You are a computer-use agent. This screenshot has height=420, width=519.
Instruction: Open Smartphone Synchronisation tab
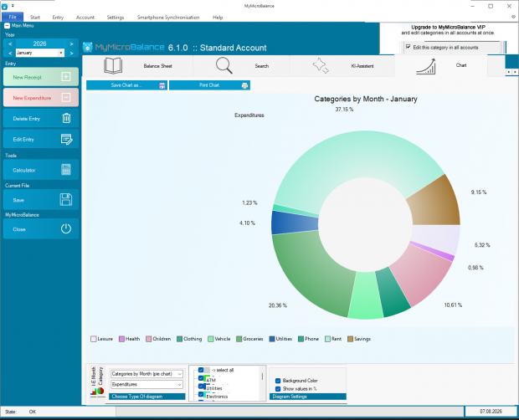pos(168,18)
